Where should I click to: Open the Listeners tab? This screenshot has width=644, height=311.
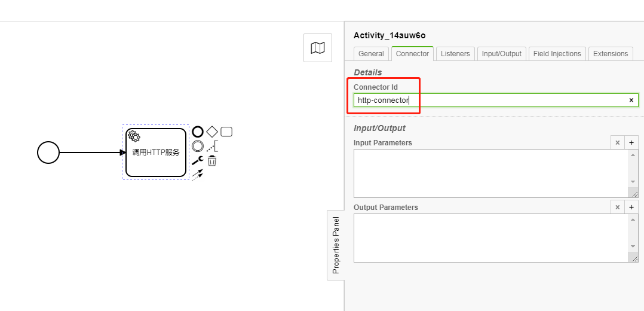pos(455,53)
